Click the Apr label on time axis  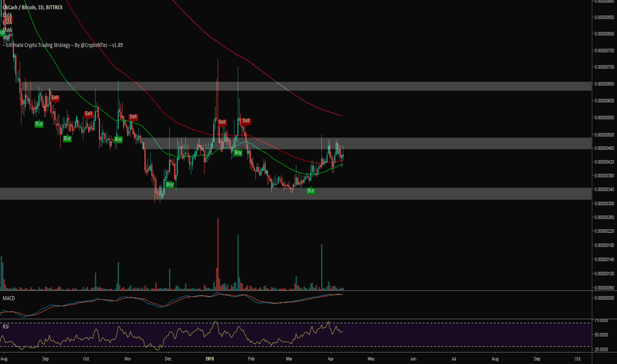330,359
